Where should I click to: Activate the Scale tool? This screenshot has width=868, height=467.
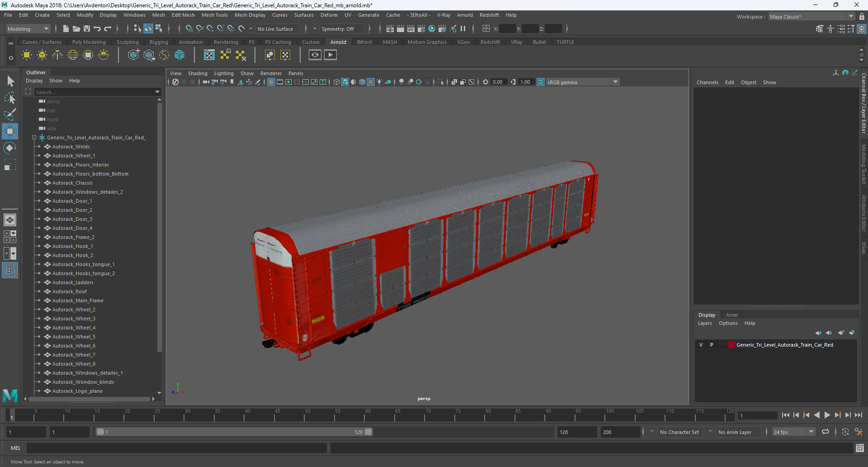click(9, 165)
